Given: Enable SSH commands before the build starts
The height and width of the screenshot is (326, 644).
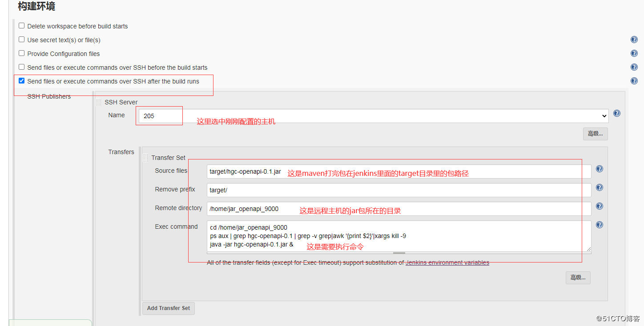Looking at the screenshot, I should (x=21, y=67).
